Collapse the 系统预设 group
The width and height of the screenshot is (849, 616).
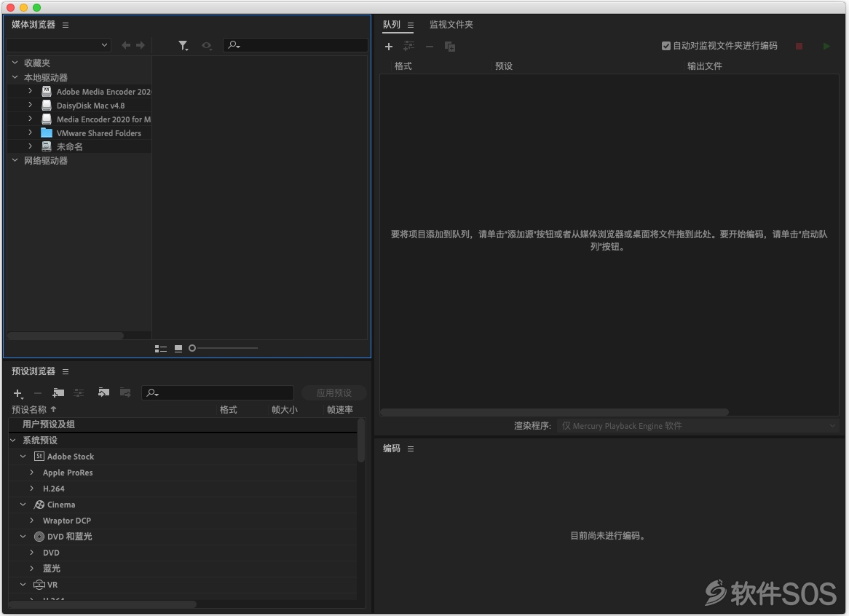click(13, 441)
